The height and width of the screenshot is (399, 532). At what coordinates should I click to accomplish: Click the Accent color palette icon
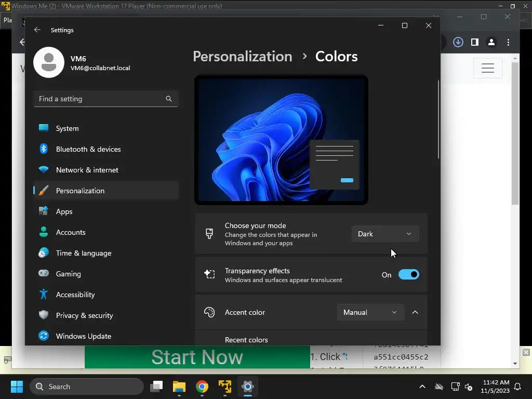(209, 312)
